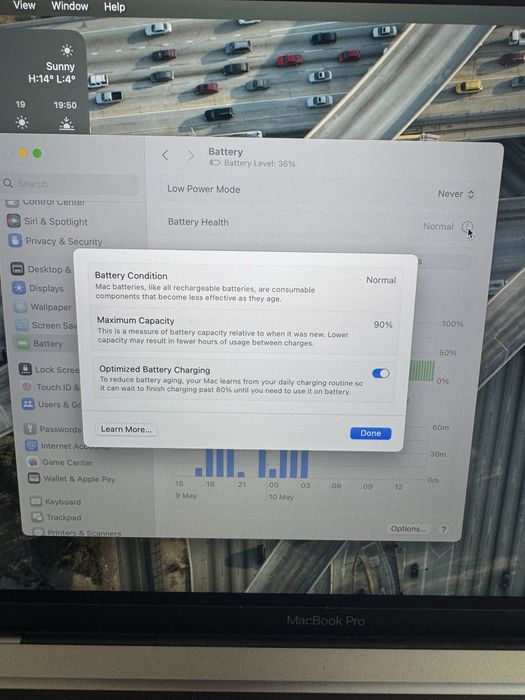Click the Done button

(371, 433)
